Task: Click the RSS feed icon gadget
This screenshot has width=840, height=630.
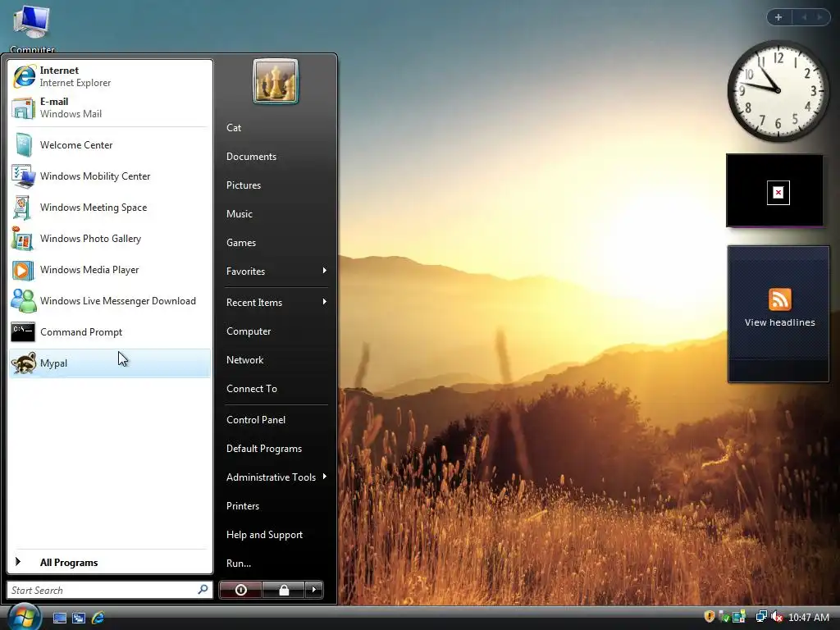Action: pos(779,299)
